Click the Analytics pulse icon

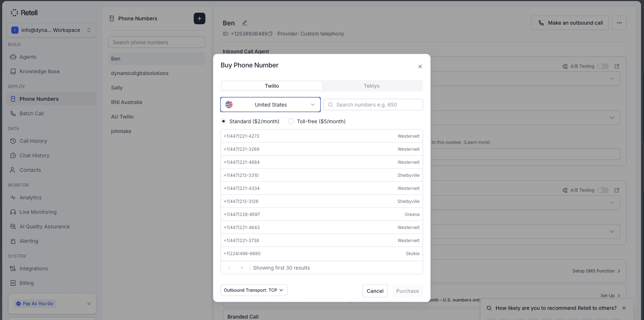[13, 198]
